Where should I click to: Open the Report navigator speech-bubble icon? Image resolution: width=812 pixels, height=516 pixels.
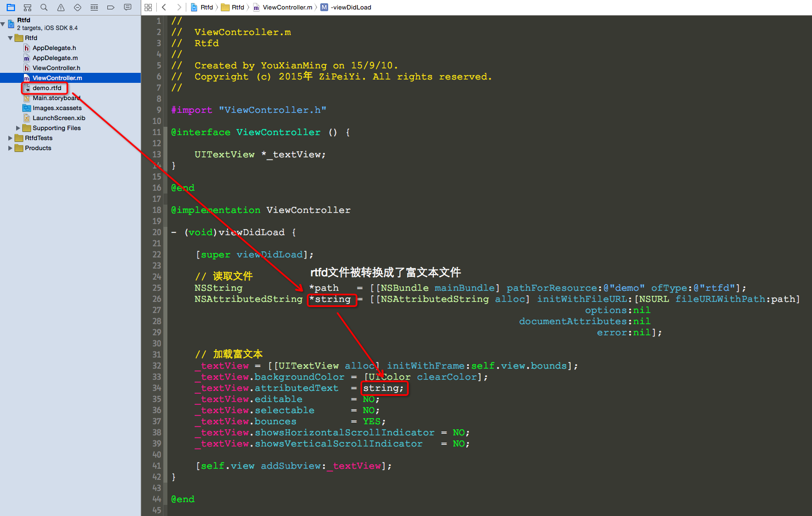click(x=127, y=7)
